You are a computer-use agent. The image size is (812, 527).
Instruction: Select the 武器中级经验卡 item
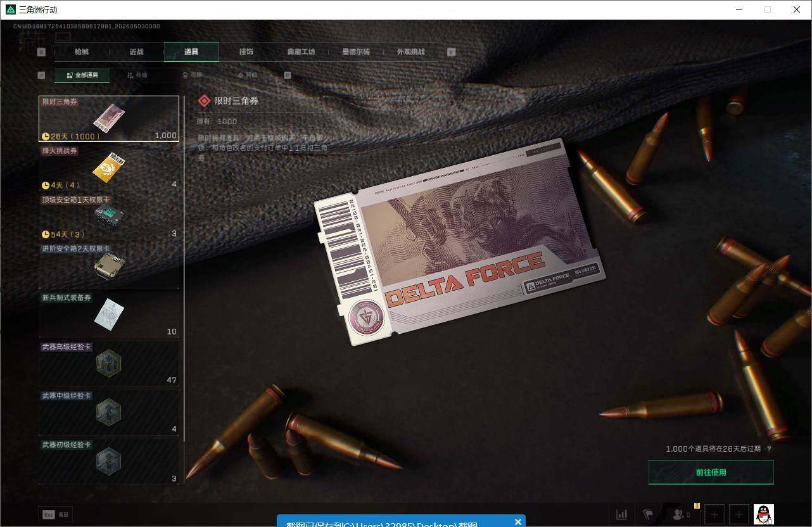pyautogui.click(x=109, y=413)
